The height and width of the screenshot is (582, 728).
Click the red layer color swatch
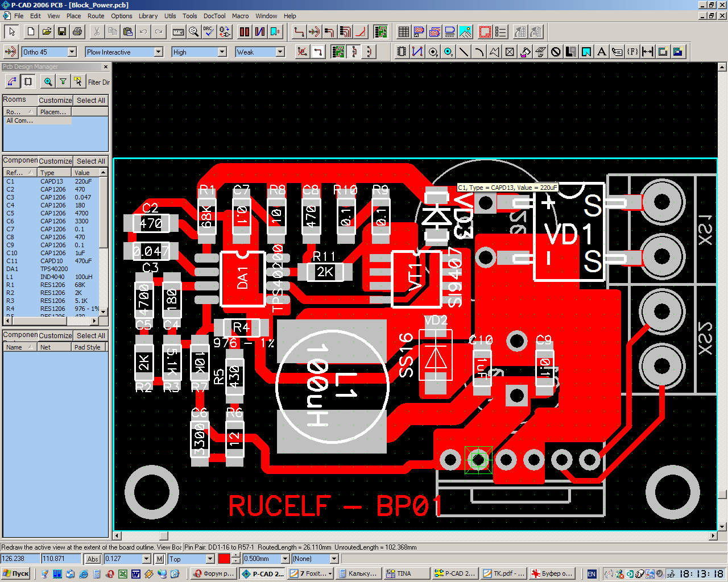(x=224, y=559)
